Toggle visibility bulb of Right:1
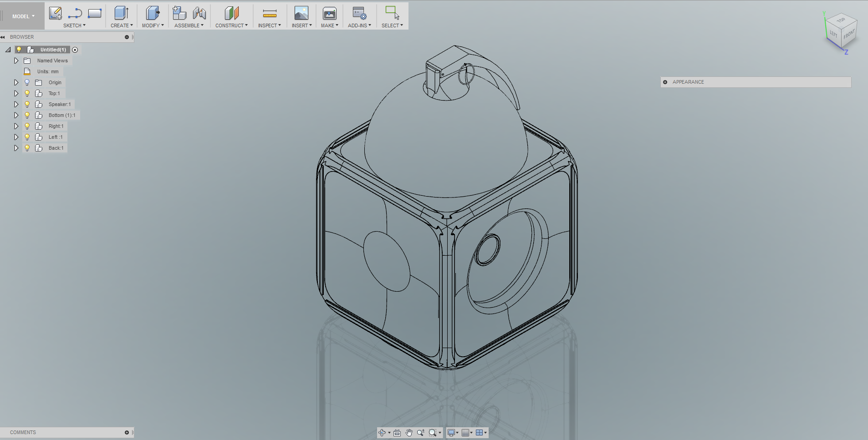The width and height of the screenshot is (868, 440). point(27,126)
